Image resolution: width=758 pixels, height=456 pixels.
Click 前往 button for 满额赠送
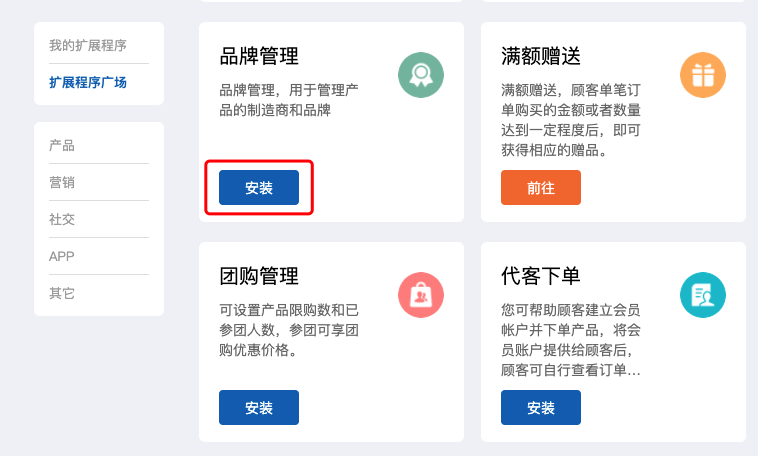tap(540, 188)
